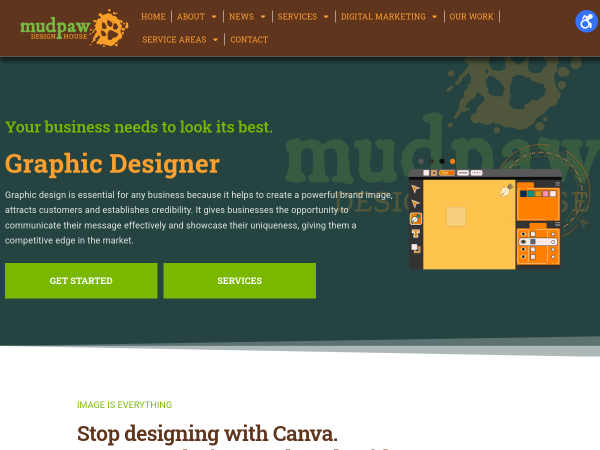Select the orange active carousel dot
Screen dimensions: 600x450
452,161
